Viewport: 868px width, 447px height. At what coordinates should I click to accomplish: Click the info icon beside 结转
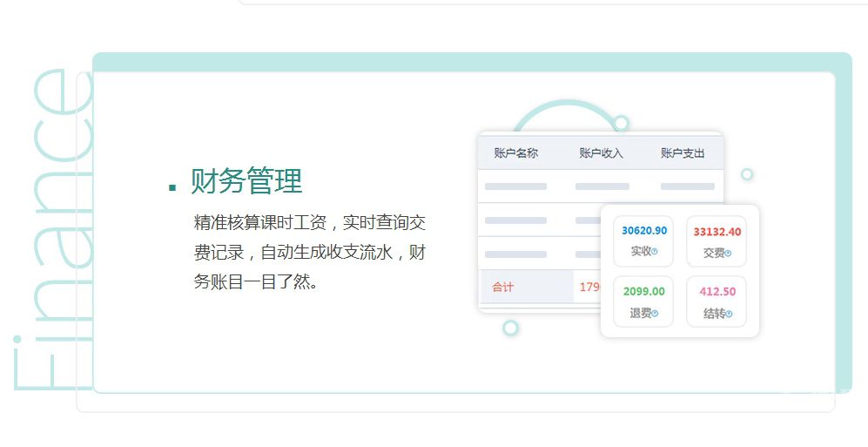click(x=728, y=314)
